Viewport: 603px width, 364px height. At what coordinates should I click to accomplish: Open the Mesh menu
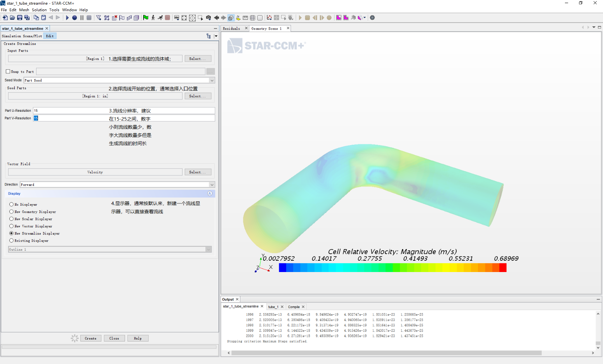[x=24, y=10]
